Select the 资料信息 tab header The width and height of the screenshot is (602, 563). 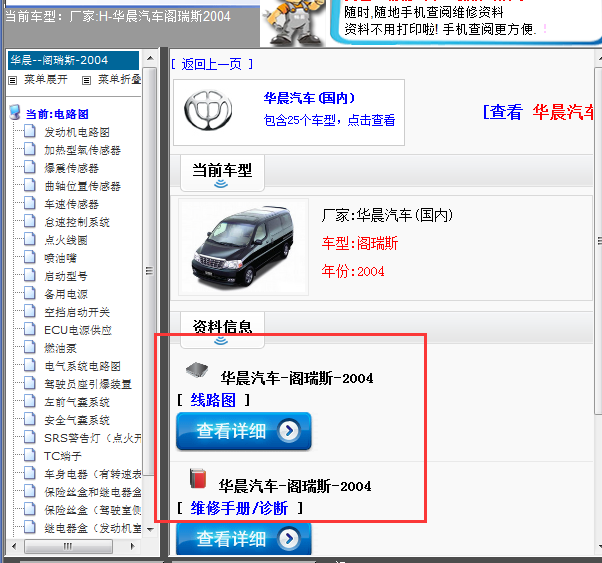pyautogui.click(x=222, y=329)
